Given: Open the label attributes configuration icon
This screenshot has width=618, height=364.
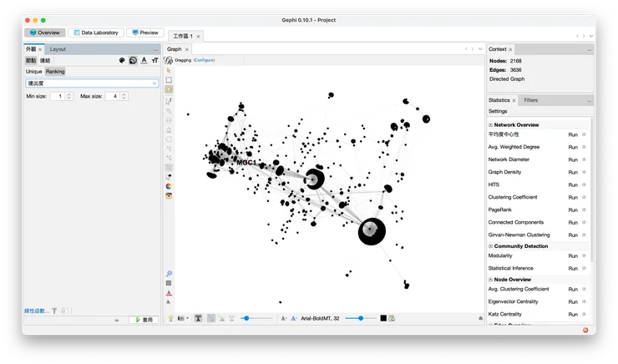Looking at the screenshot, I should [392, 318].
